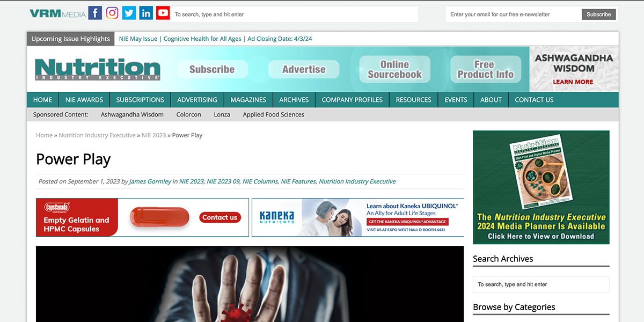Image resolution: width=644 pixels, height=322 pixels.
Task: Click the Ashwagandha Wisdom Learn More banner
Action: [573, 69]
